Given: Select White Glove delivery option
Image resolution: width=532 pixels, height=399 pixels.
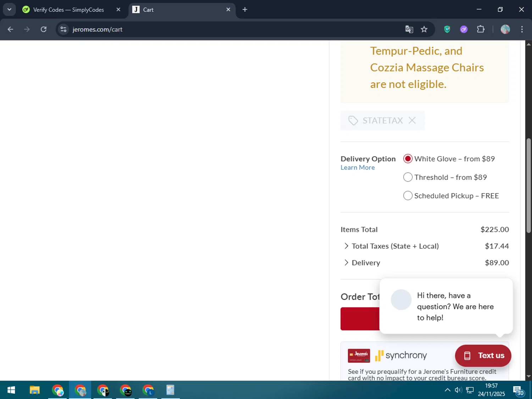Looking at the screenshot, I should [408, 159].
